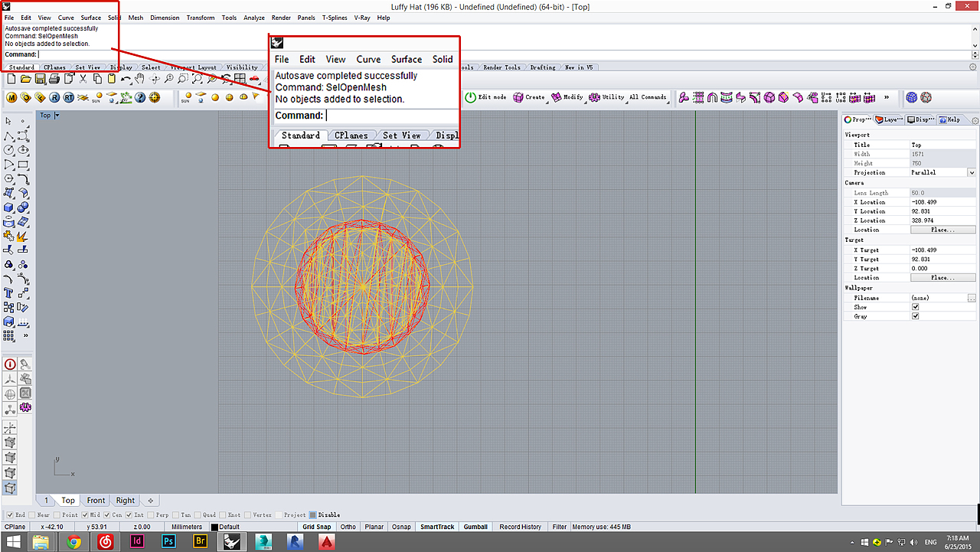
Task: Click the red car icon in toolbar
Action: pyautogui.click(x=254, y=79)
